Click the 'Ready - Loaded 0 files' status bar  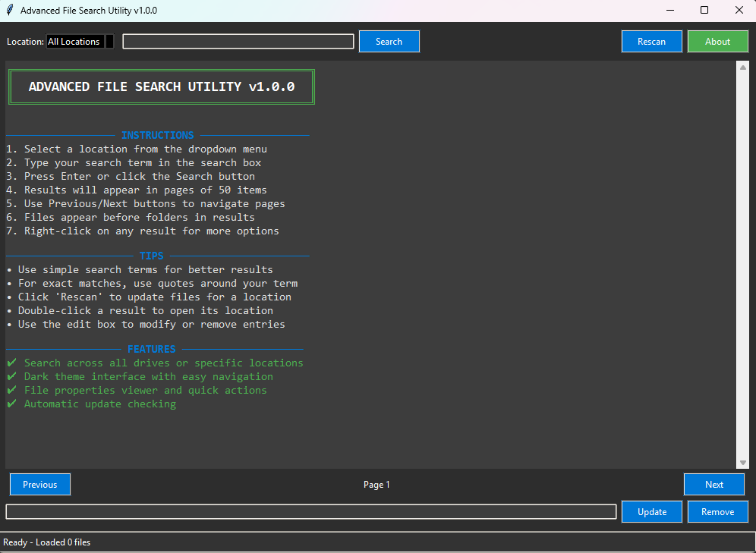point(47,542)
